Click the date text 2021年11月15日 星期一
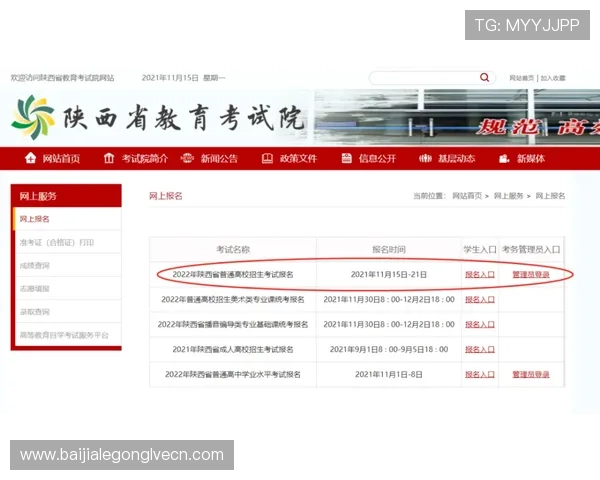This screenshot has width=600, height=480. (x=183, y=78)
